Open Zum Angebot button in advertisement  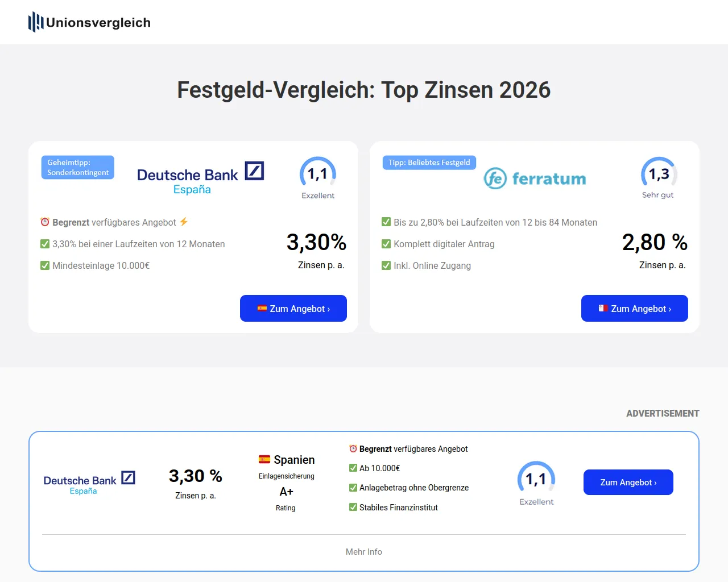tap(628, 482)
